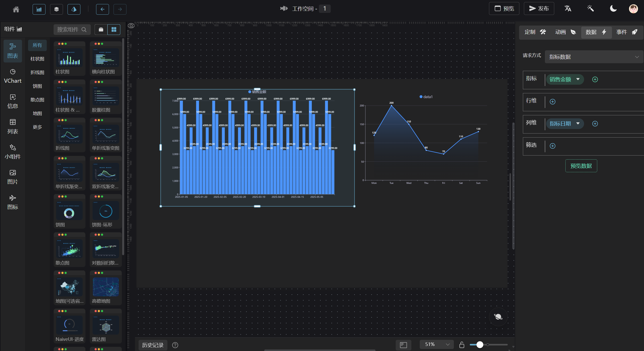Open the 销售金额 indicator dropdown
This screenshot has width=644, height=351.
click(x=565, y=79)
